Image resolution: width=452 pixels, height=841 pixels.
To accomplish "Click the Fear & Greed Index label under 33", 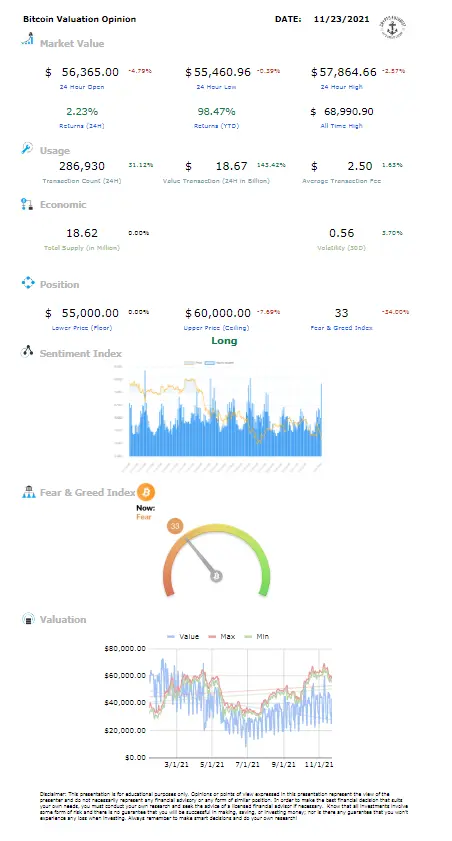I will tap(342, 327).
